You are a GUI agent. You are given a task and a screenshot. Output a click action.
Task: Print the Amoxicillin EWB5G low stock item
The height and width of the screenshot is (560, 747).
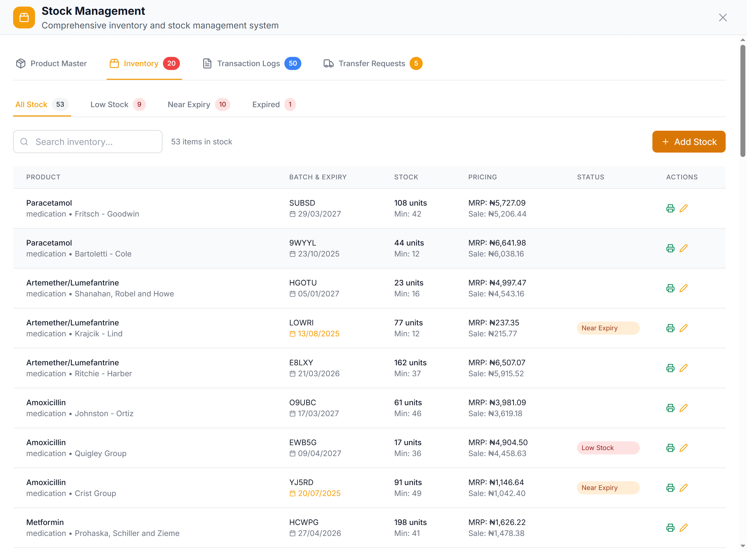click(x=670, y=448)
